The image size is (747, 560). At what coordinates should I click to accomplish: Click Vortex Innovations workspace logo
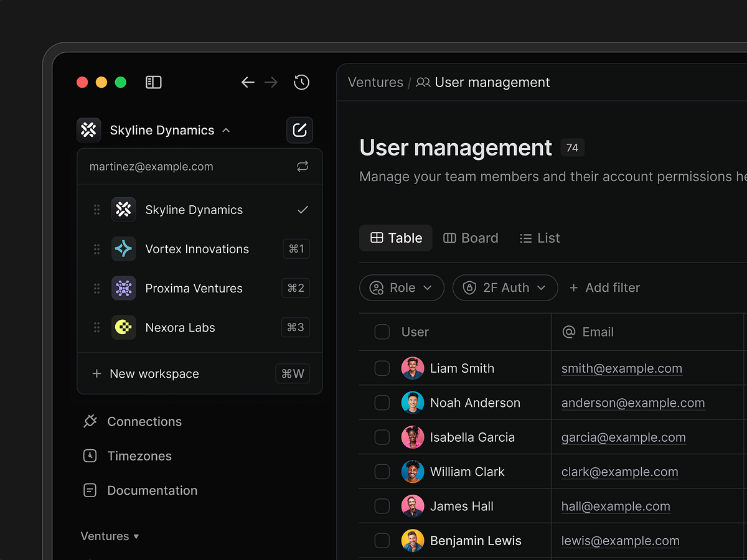pos(123,249)
